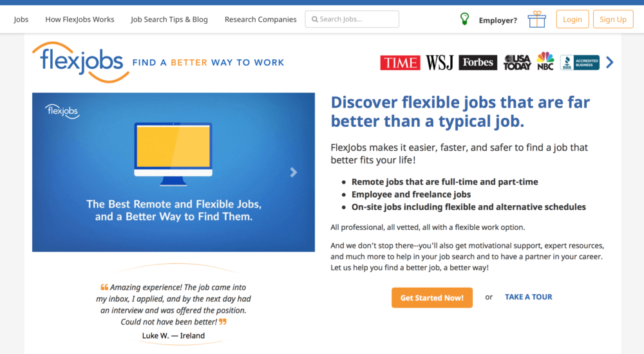Click the Login button
This screenshot has height=354, width=644.
pos(573,19)
